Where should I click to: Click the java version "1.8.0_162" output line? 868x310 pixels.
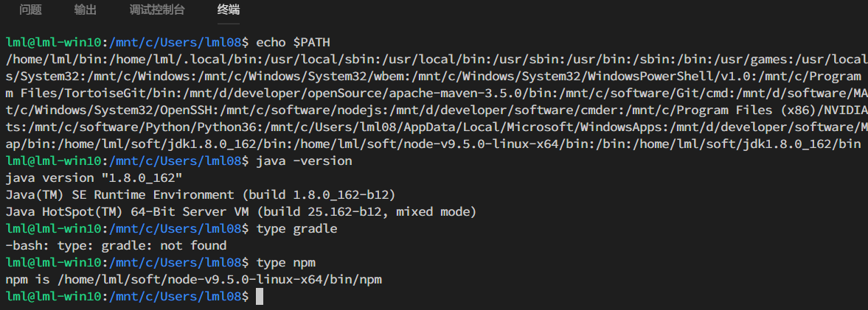94,178
